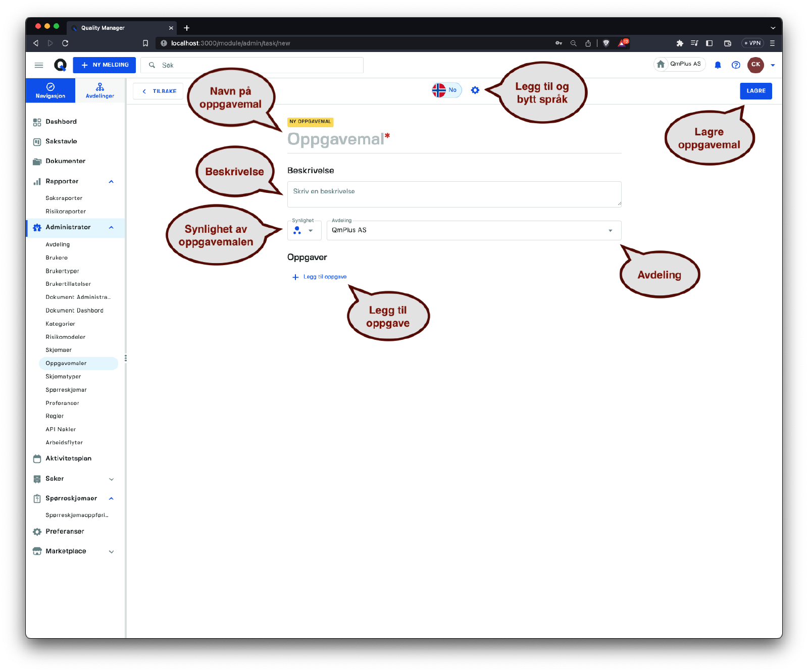Click the notification bell icon
The image size is (808, 672).
pos(718,65)
